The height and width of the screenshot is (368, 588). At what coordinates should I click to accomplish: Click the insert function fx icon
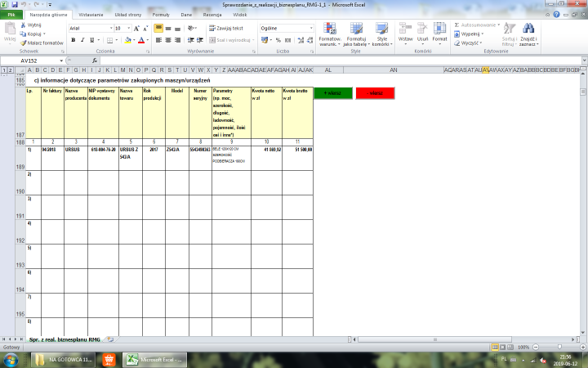pyautogui.click(x=95, y=61)
